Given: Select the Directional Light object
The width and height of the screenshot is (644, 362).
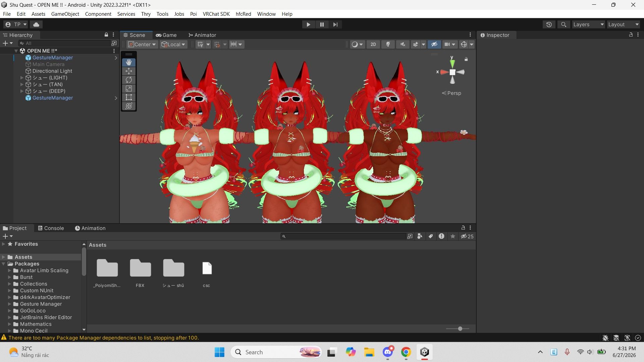Looking at the screenshot, I should click(x=52, y=71).
